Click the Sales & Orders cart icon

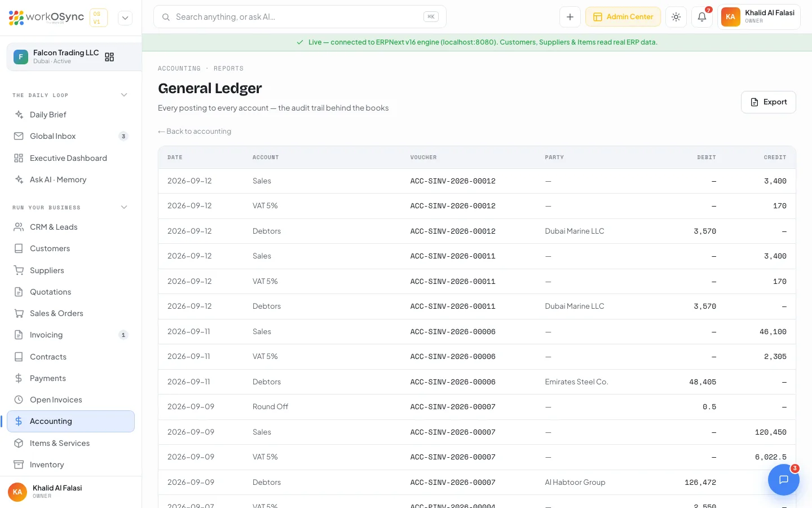19,313
